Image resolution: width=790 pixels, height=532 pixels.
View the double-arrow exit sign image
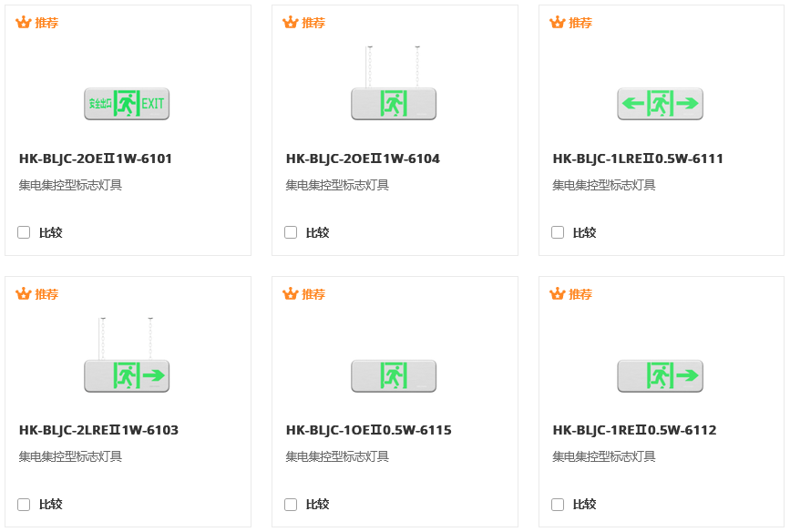(x=661, y=104)
